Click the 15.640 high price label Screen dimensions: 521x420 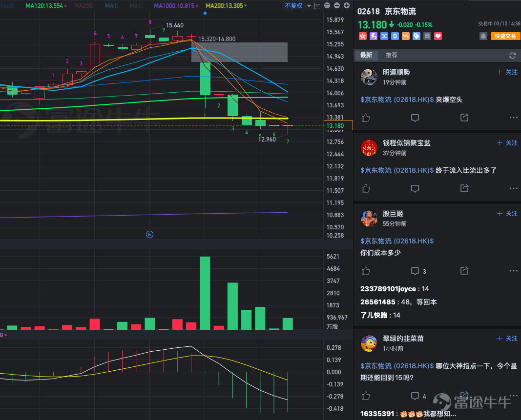click(x=175, y=25)
